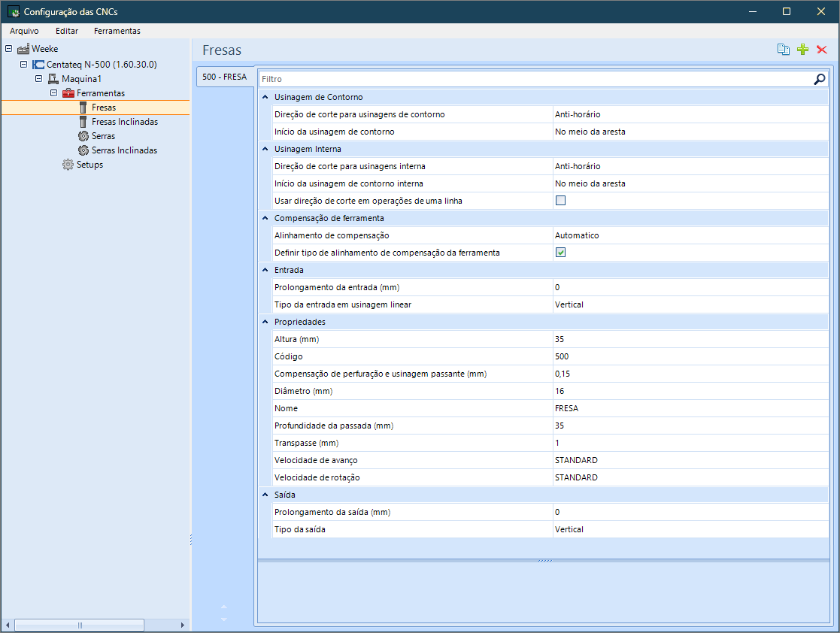Click the Fresas milling bit icon
This screenshot has height=633, width=840.
(83, 108)
